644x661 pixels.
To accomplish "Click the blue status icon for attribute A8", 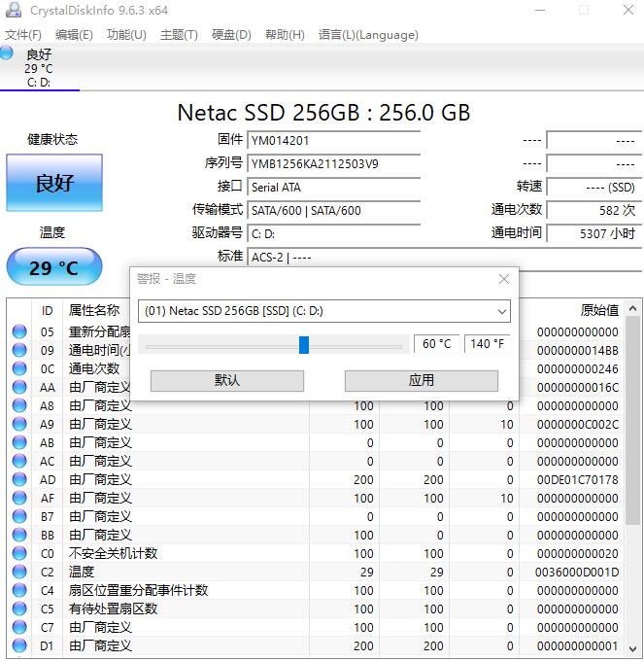I will click(x=19, y=405).
